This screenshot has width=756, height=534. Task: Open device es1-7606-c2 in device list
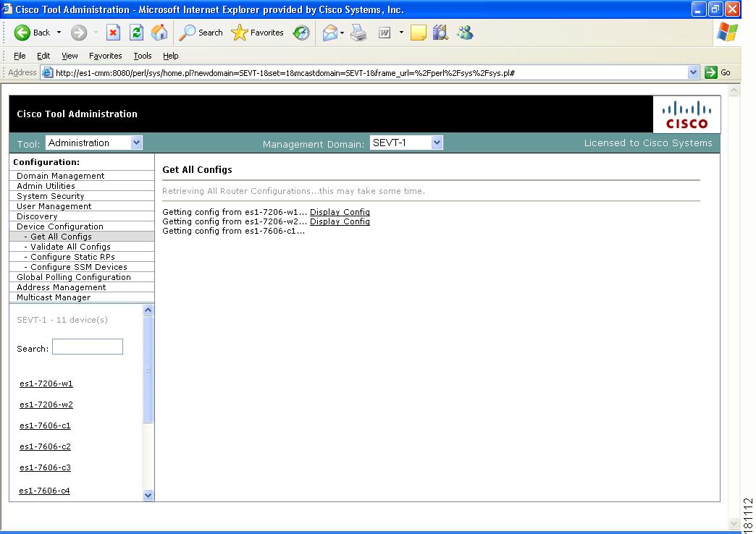click(46, 446)
